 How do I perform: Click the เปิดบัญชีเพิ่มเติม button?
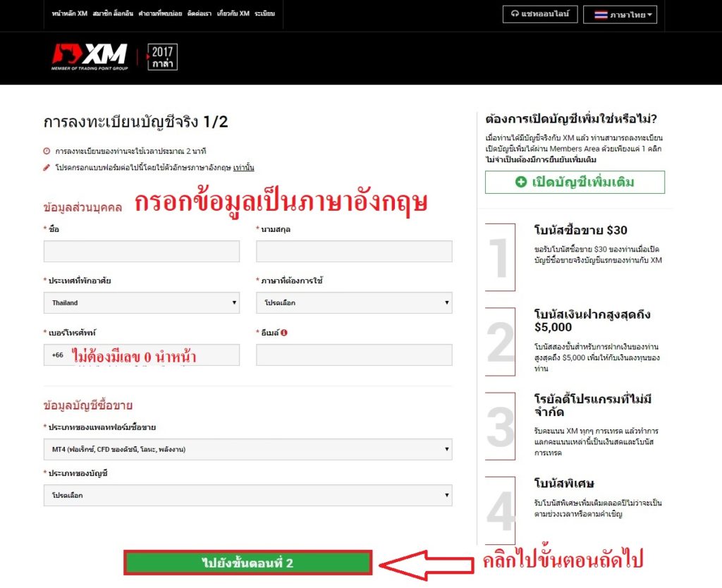click(575, 182)
